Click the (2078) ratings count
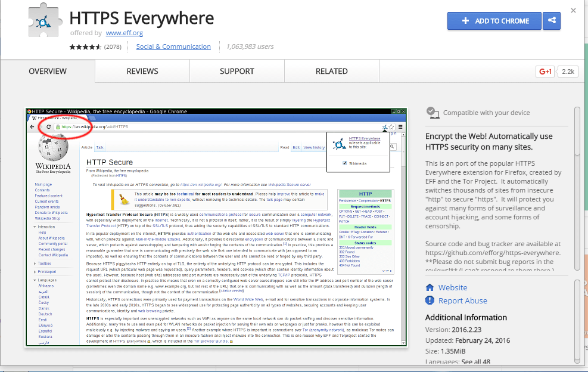588x372 pixels. (x=113, y=47)
